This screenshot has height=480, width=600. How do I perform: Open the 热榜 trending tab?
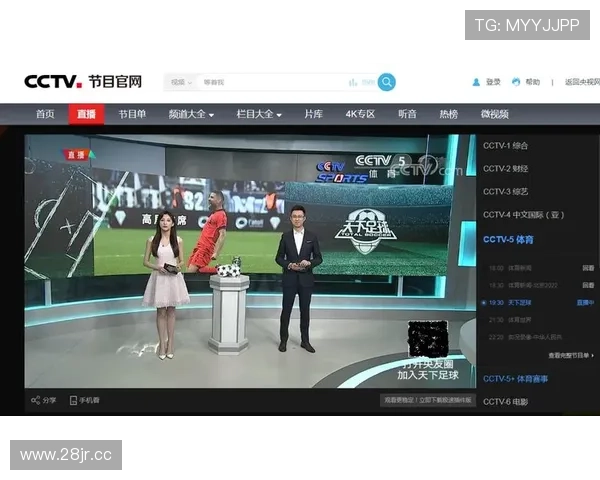click(x=448, y=114)
